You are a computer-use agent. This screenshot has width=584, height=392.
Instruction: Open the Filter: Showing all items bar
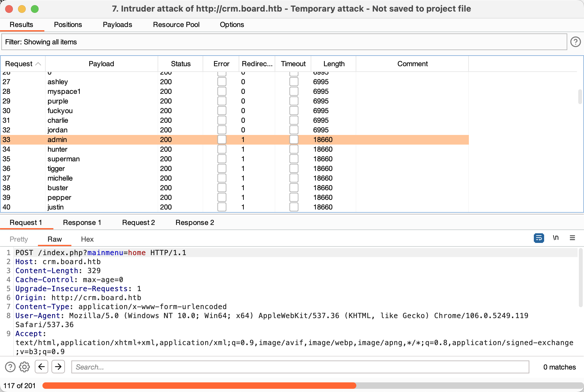coord(284,42)
